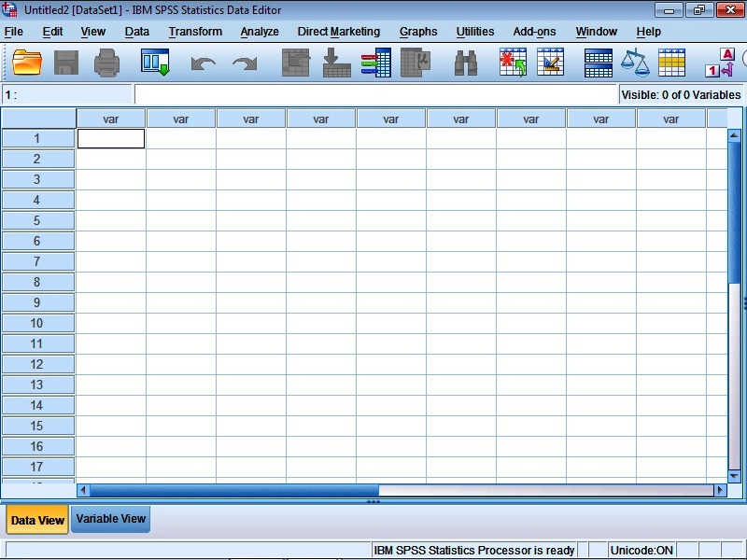Image resolution: width=747 pixels, height=560 pixels.
Task: Select row header 14
Action: [38, 405]
